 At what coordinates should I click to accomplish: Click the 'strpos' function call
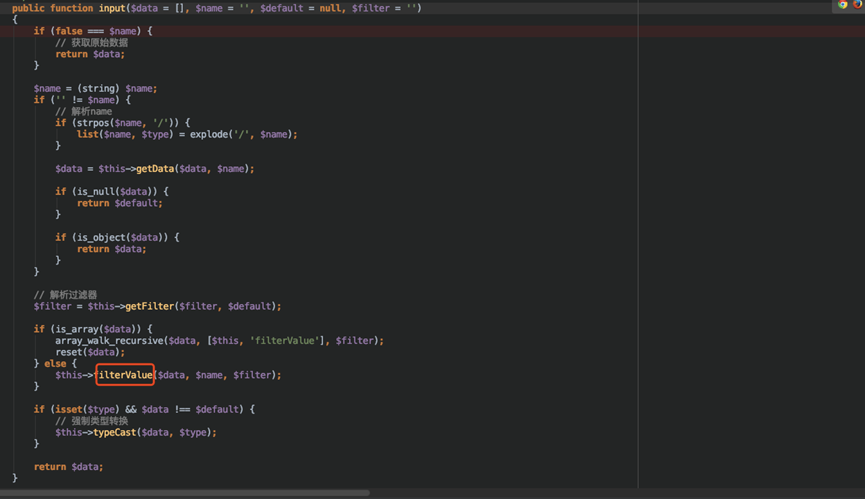click(93, 123)
